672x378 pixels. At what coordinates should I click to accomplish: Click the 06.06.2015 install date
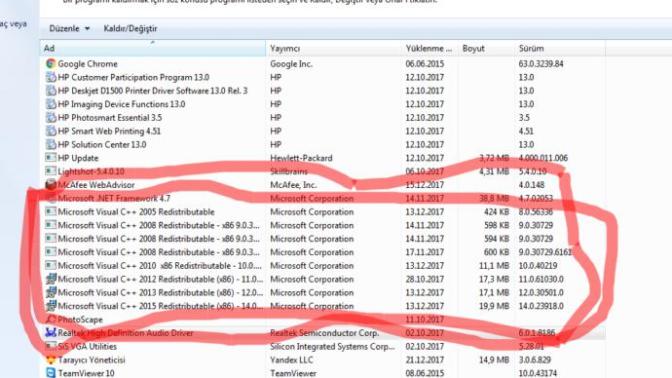click(x=425, y=64)
